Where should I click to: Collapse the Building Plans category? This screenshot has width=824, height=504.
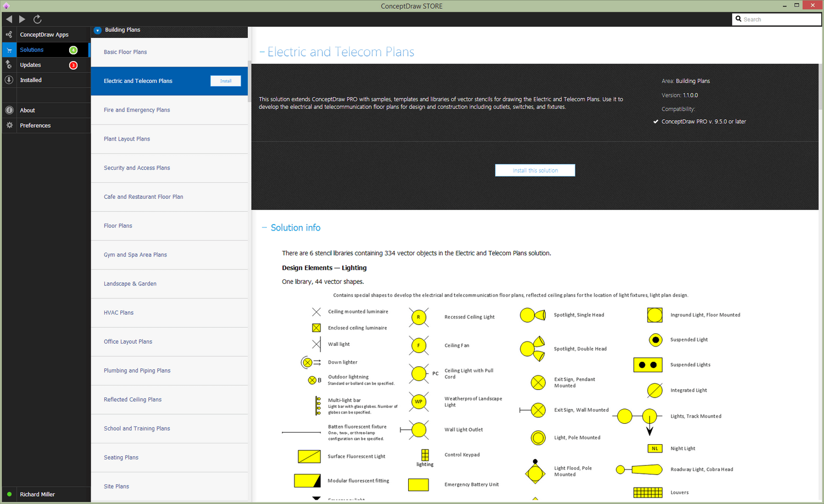[98, 30]
